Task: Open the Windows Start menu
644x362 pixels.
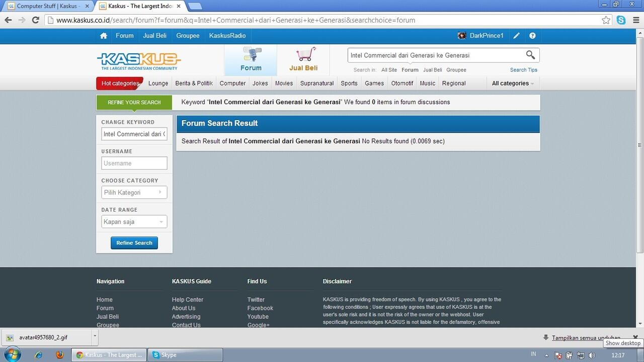Action: (12, 354)
